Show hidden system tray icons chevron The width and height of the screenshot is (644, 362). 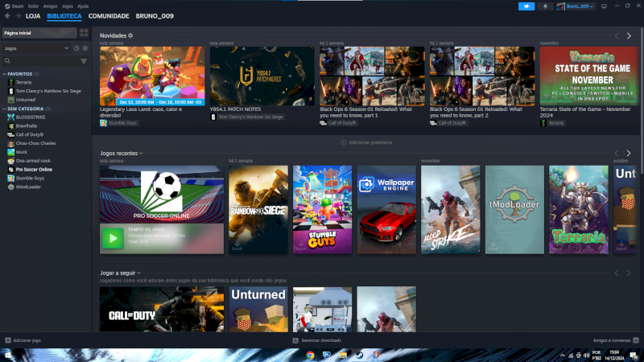[562, 356]
